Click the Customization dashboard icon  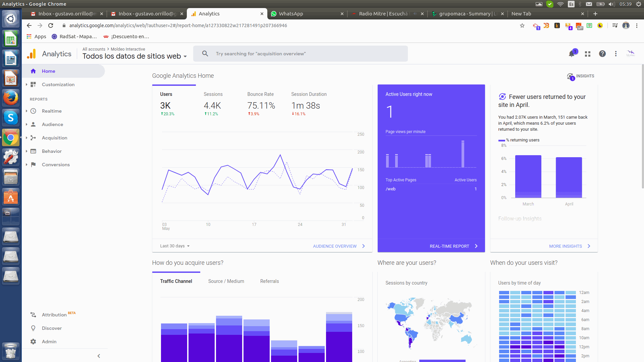tap(33, 84)
